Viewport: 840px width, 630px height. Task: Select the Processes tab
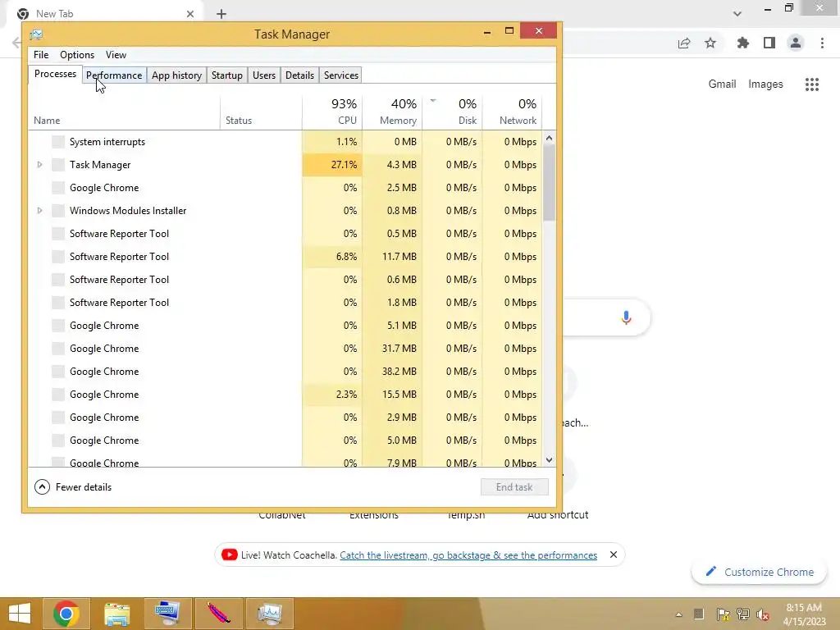coord(55,74)
